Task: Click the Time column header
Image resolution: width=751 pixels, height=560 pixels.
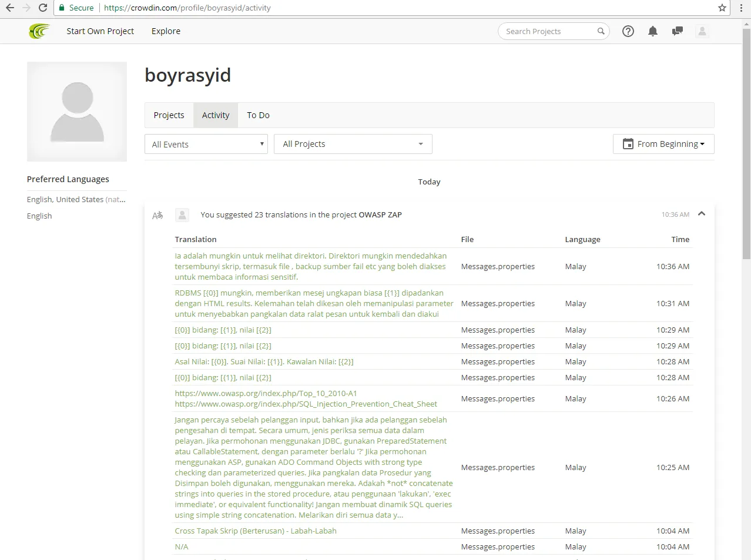Action: coord(680,239)
